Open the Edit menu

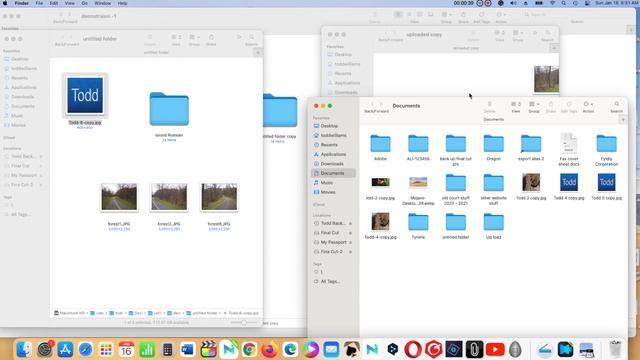[x=53, y=3]
